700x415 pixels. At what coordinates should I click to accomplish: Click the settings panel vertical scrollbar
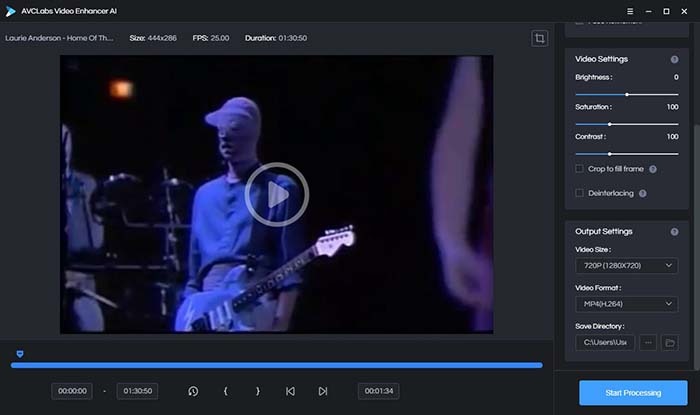696,248
